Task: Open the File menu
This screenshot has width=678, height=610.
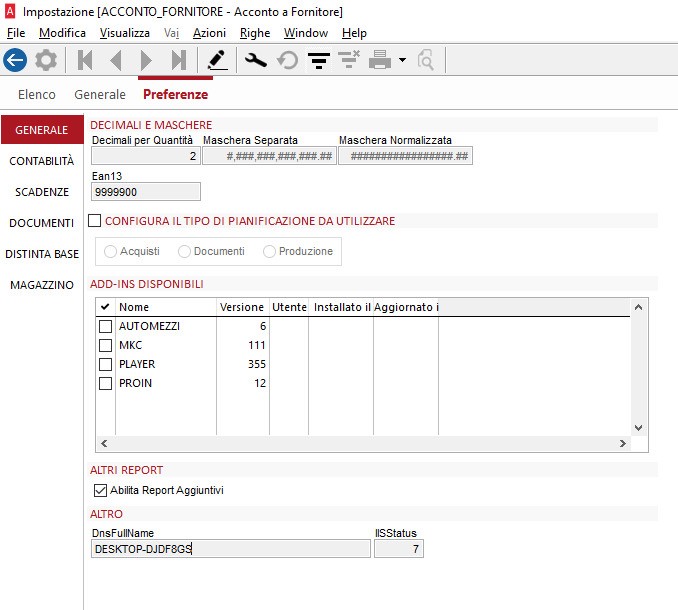Action: [x=16, y=33]
